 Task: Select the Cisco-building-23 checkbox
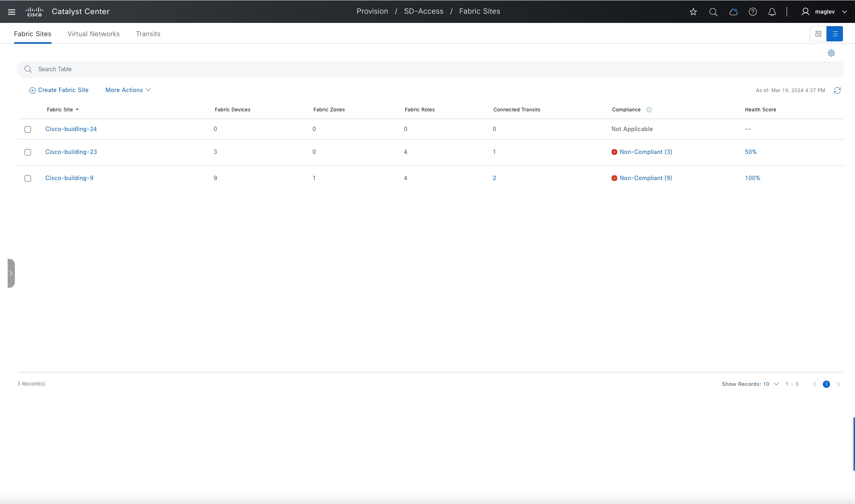(28, 152)
